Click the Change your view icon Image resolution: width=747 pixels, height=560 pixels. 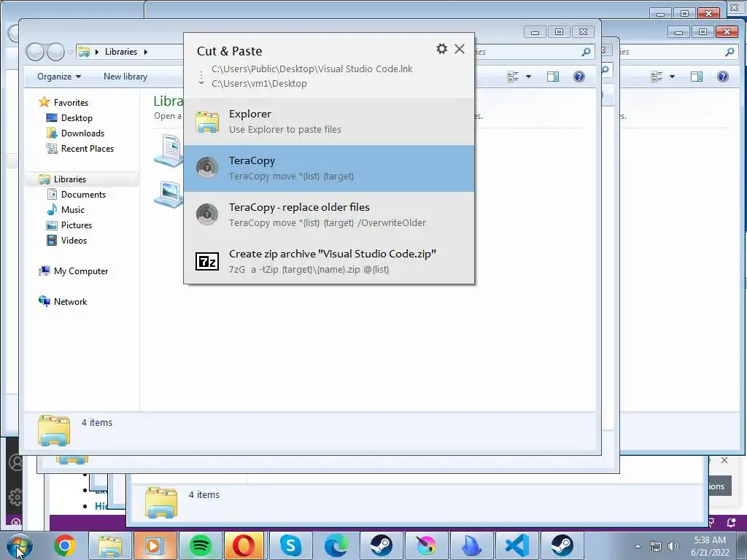513,77
